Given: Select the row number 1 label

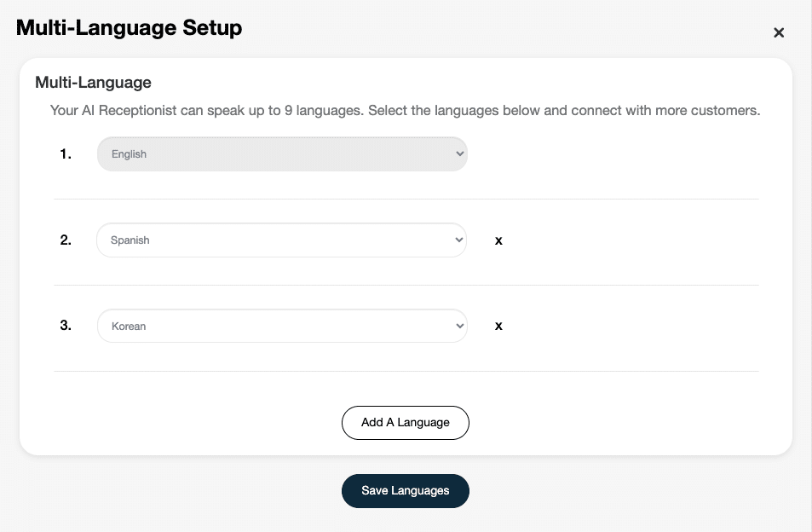Looking at the screenshot, I should click(x=66, y=153).
